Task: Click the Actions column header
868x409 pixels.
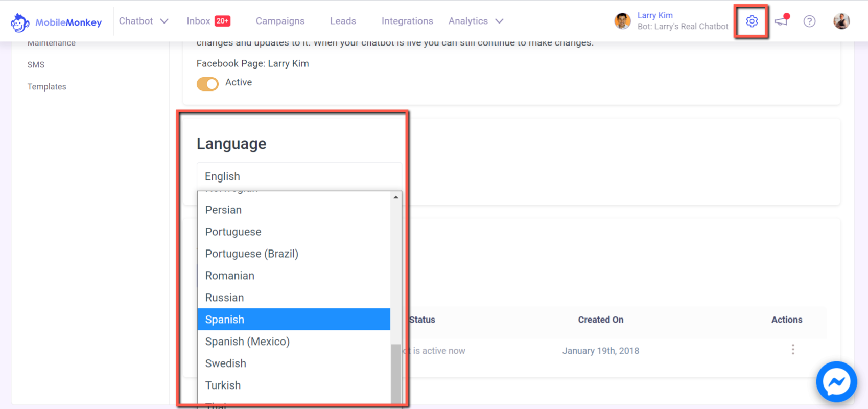Action: pos(787,320)
